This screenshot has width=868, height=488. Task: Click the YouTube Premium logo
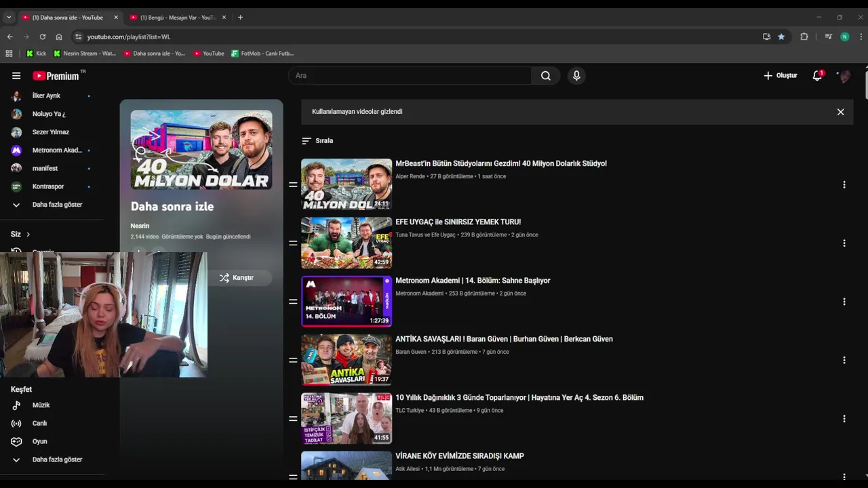56,76
